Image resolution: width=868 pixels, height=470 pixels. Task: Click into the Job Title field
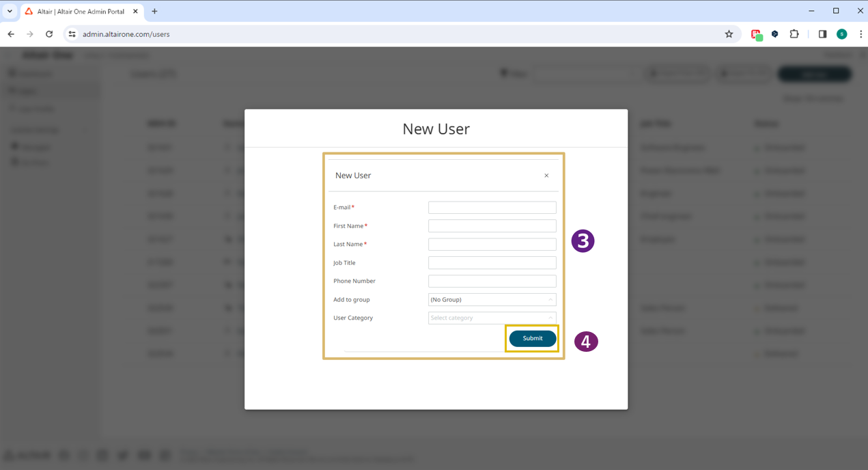[492, 263]
